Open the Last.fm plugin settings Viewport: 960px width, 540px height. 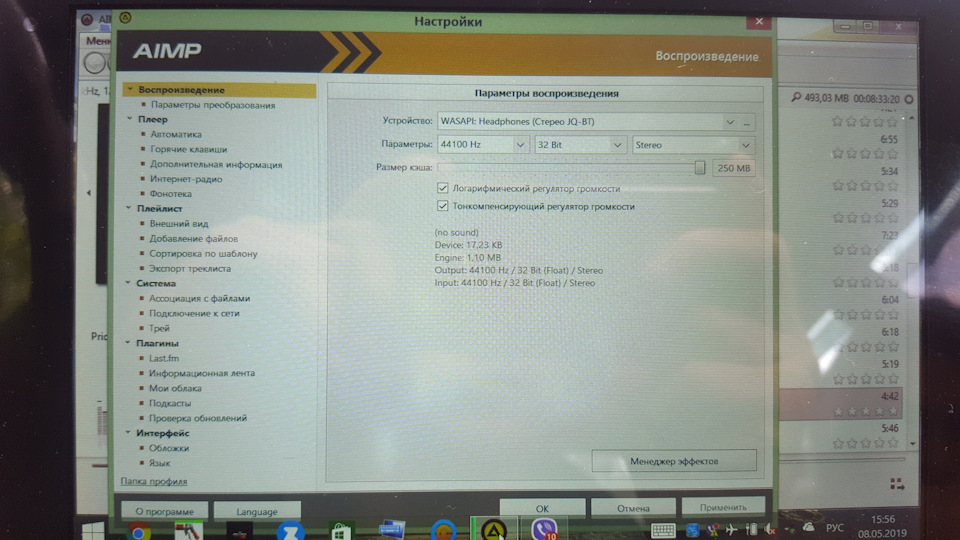tap(164, 358)
